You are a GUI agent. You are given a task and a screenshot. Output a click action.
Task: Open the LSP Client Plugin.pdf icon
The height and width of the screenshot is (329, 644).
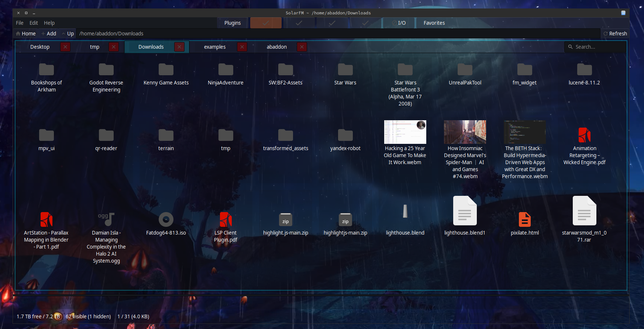(225, 219)
